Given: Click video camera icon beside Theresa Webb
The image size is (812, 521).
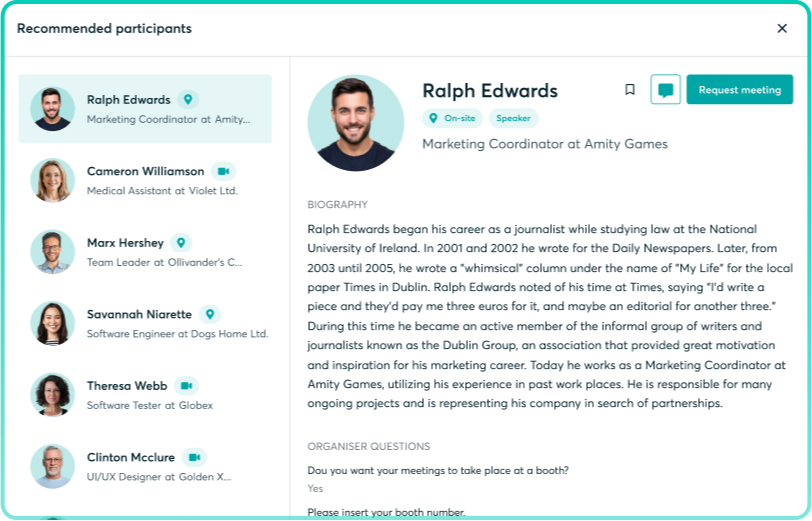Looking at the screenshot, I should (186, 386).
